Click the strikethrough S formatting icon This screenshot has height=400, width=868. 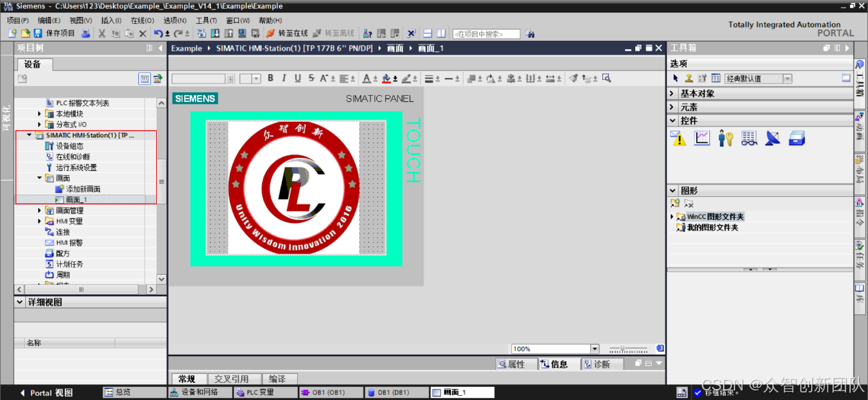[x=311, y=78]
